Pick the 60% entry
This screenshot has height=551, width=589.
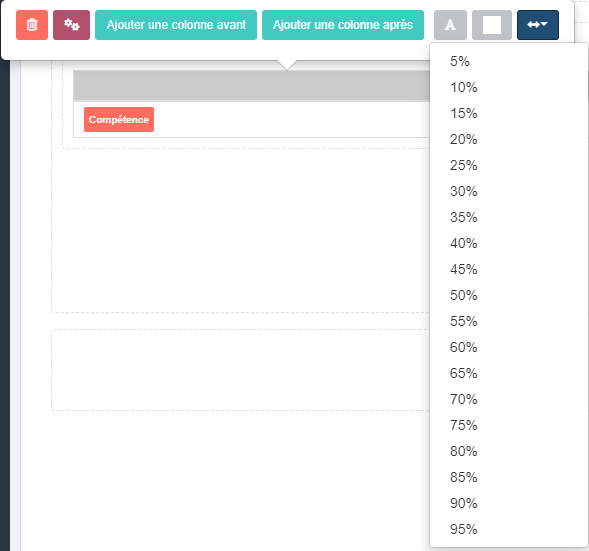[509, 347]
